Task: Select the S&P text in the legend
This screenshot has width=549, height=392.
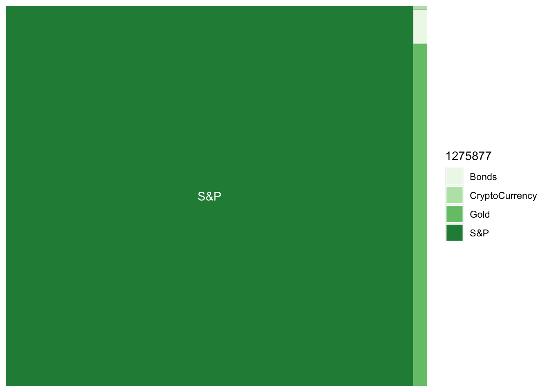Action: [x=479, y=233]
